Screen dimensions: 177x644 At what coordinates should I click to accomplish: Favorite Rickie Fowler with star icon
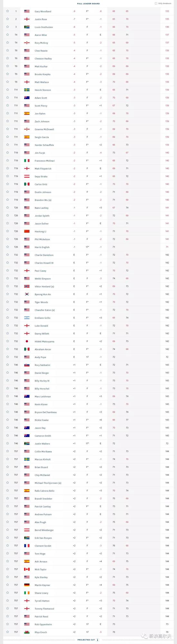pos(7,420)
